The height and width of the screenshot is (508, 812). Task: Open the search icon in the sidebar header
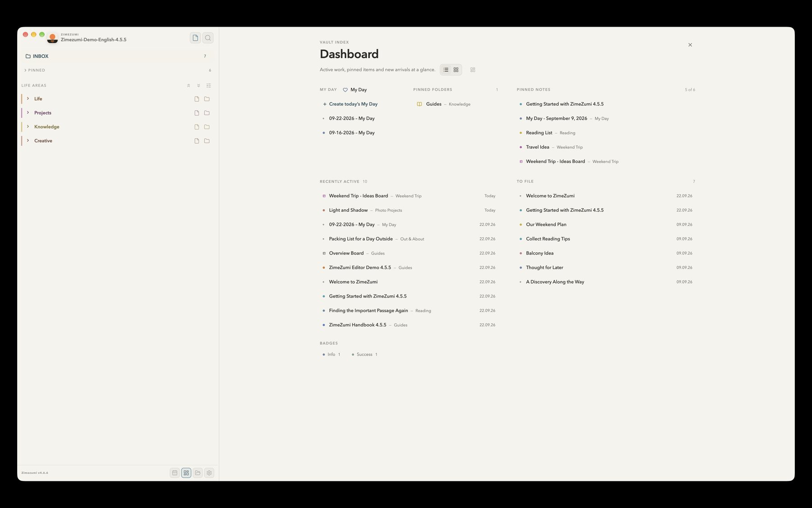coord(208,38)
